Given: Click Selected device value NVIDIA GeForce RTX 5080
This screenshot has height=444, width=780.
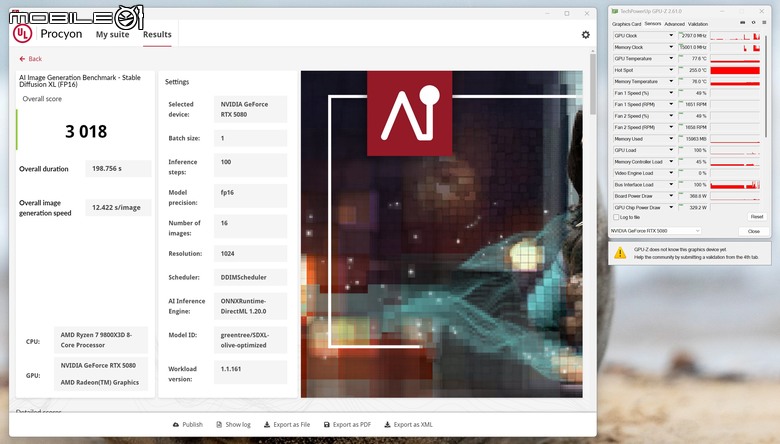Looking at the screenshot, I should [x=250, y=109].
